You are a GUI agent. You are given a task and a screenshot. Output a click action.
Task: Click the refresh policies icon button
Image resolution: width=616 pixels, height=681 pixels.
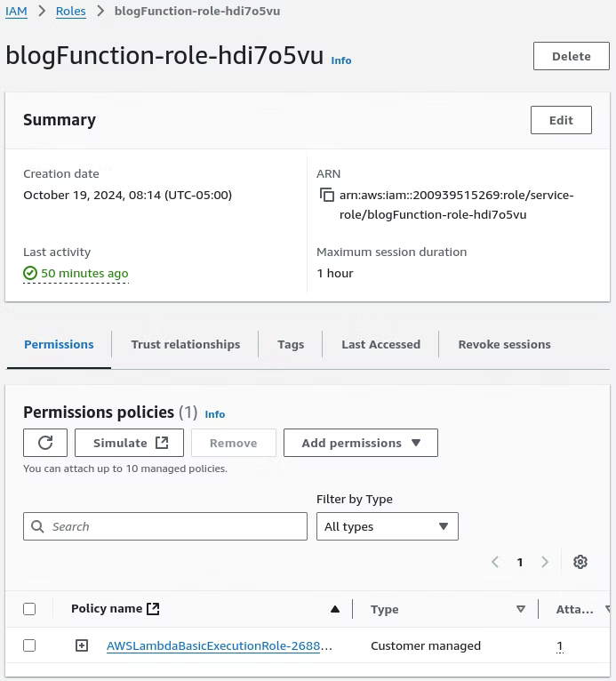(45, 443)
